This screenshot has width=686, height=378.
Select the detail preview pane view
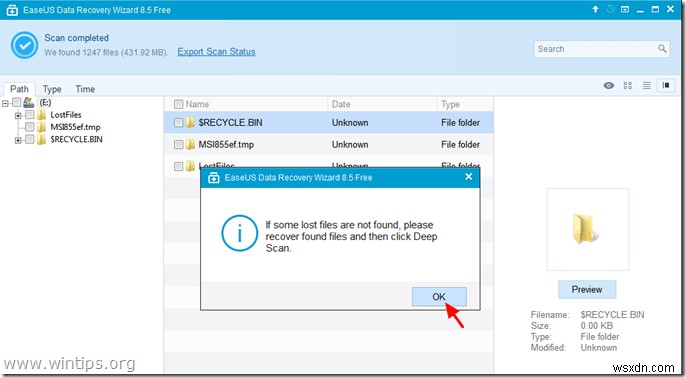tap(666, 85)
